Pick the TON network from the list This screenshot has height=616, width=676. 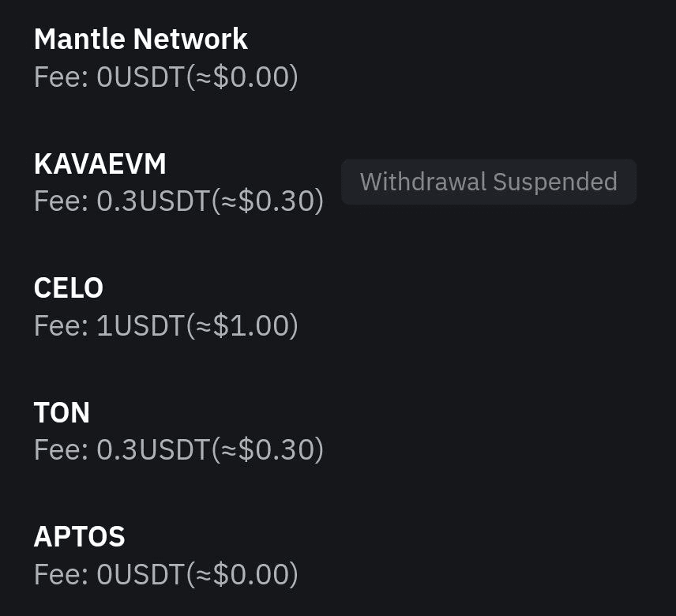click(x=338, y=430)
